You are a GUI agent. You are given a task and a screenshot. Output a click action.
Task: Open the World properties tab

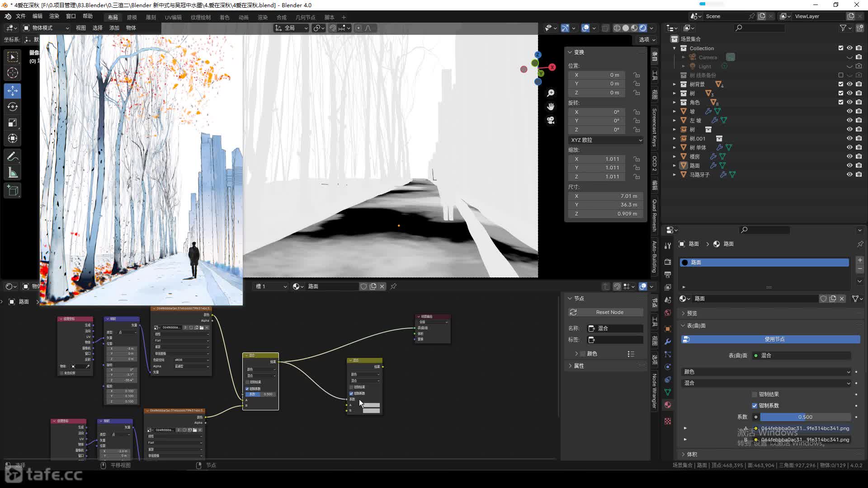tap(668, 313)
